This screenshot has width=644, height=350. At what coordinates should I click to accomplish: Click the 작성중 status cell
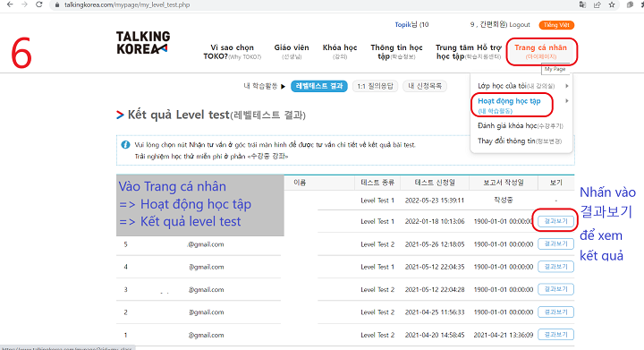503,200
